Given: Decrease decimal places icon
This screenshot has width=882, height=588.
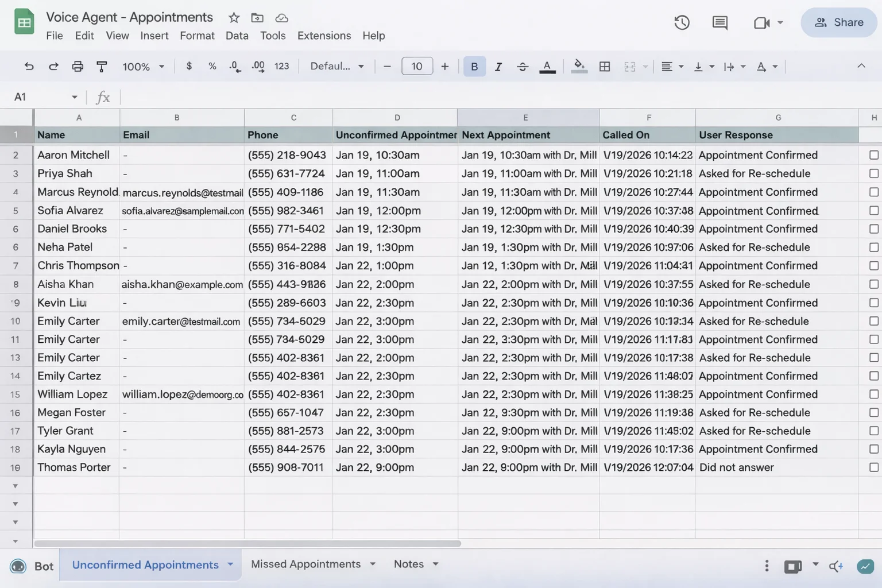Looking at the screenshot, I should tap(235, 67).
